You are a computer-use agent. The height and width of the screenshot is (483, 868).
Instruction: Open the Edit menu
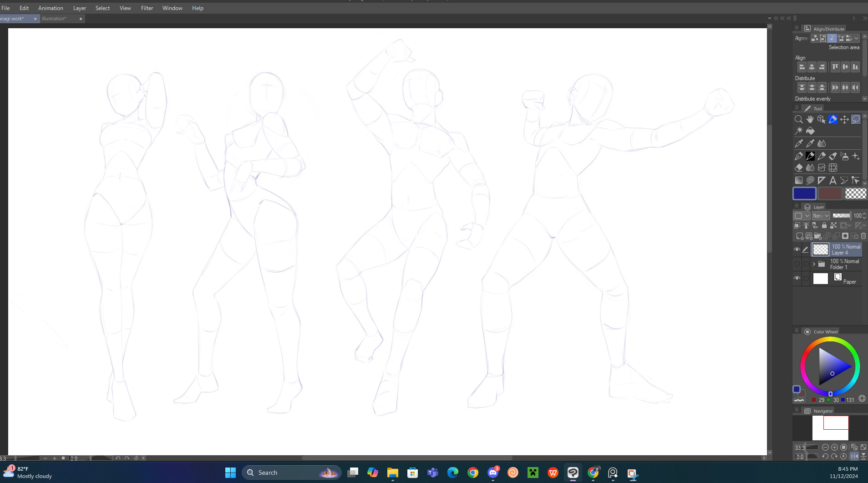pyautogui.click(x=24, y=8)
